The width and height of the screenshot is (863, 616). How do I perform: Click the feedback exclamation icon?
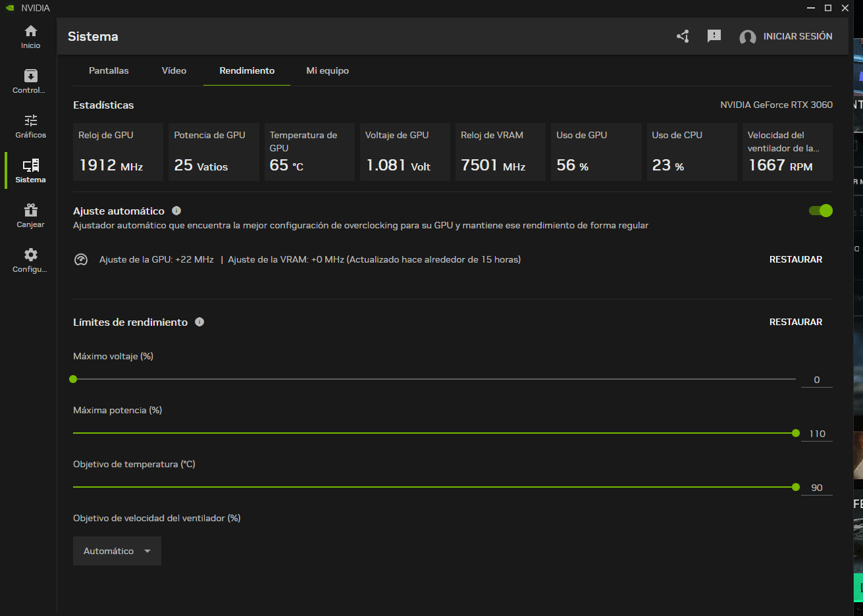coord(714,36)
